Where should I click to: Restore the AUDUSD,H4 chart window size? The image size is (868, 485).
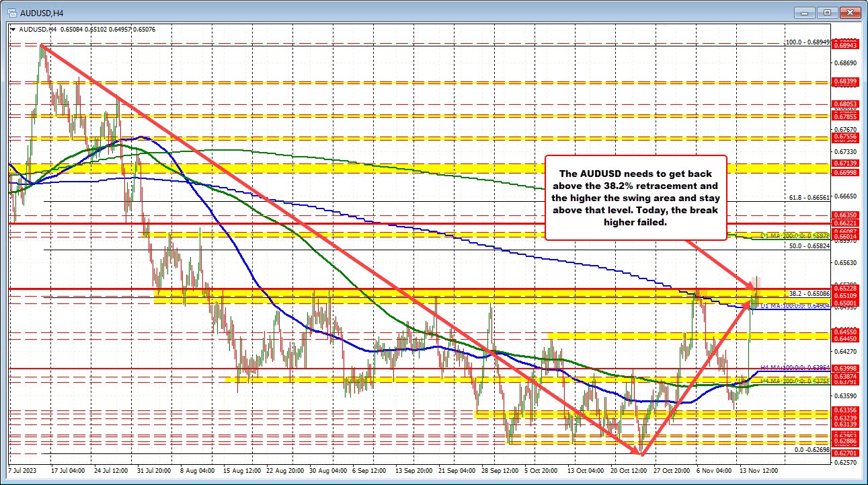(827, 11)
